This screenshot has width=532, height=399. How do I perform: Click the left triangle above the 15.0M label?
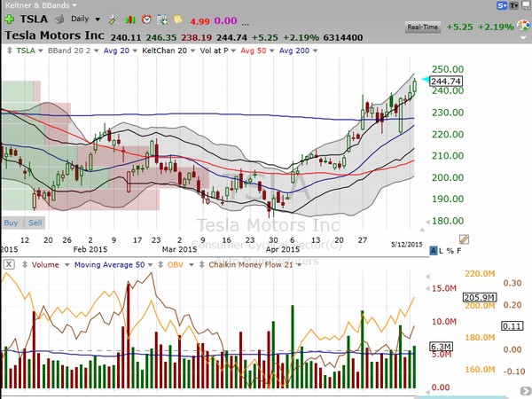[427, 277]
